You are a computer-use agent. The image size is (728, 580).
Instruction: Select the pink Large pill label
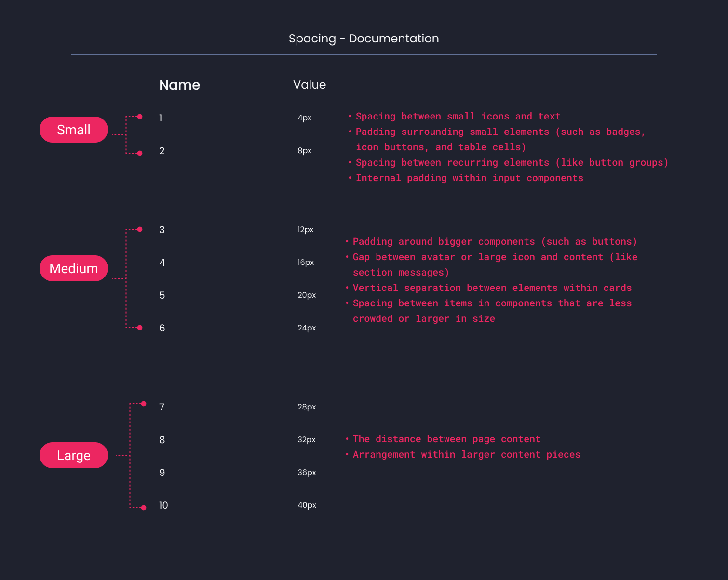(x=74, y=455)
